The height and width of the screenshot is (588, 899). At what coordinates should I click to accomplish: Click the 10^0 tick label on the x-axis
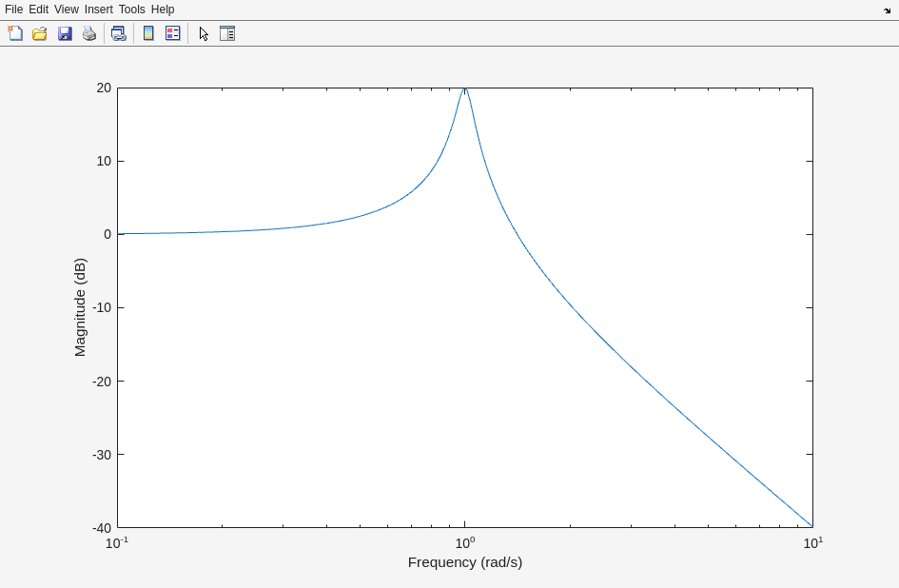coord(464,542)
